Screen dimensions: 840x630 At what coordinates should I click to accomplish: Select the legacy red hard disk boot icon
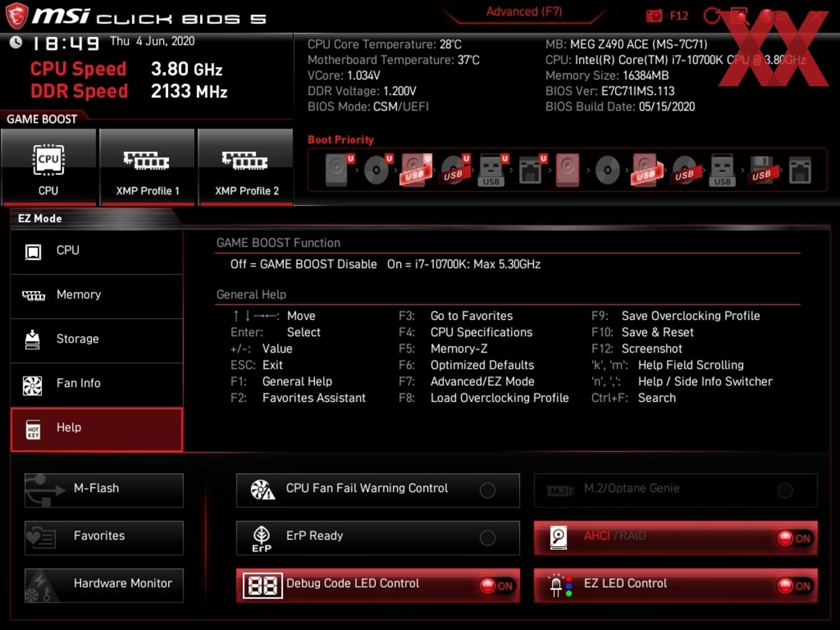568,169
